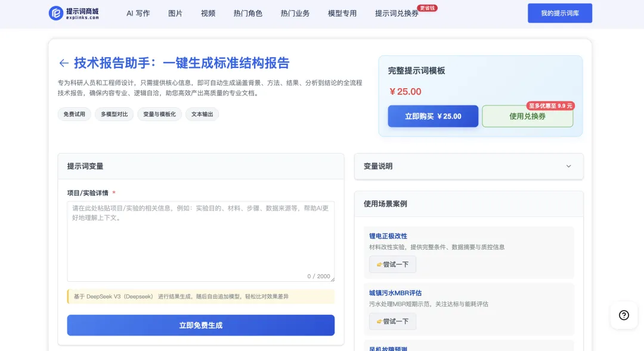Click 立即购买 ¥25.00 button

[433, 116]
